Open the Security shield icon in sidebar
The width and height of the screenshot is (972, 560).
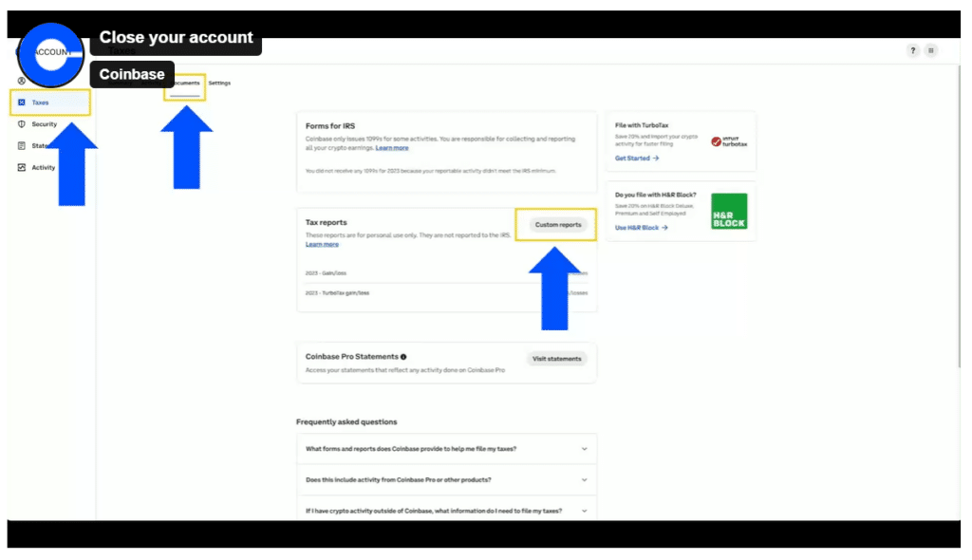[22, 124]
